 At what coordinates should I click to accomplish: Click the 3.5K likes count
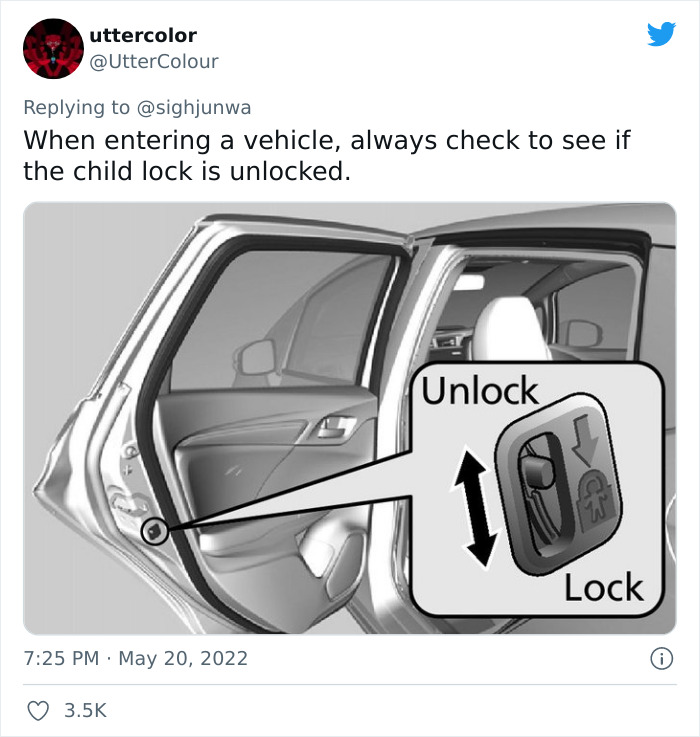coord(86,711)
